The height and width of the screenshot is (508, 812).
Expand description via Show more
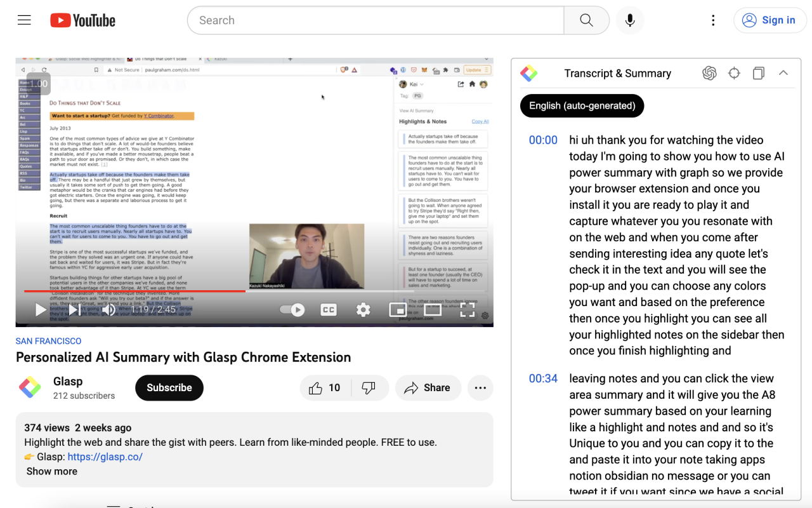51,471
